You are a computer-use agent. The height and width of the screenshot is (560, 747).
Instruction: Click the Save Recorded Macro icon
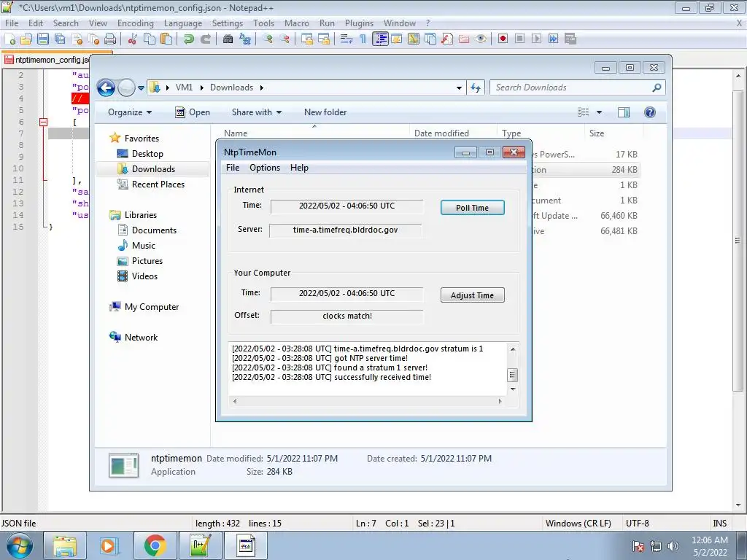(570, 39)
